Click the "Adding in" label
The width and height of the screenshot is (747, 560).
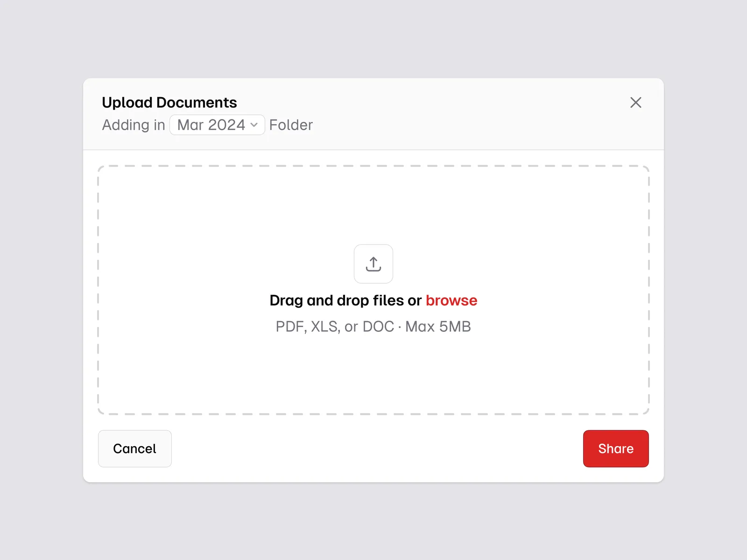[x=134, y=125]
